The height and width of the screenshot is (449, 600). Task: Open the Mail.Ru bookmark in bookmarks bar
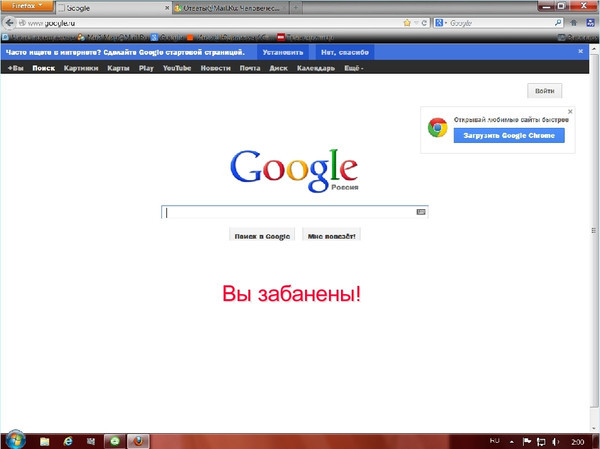(x=112, y=38)
